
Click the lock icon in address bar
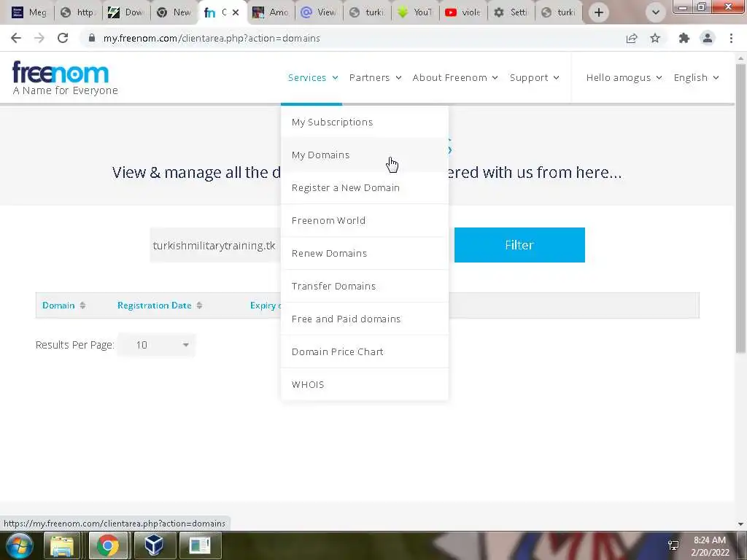coord(91,38)
